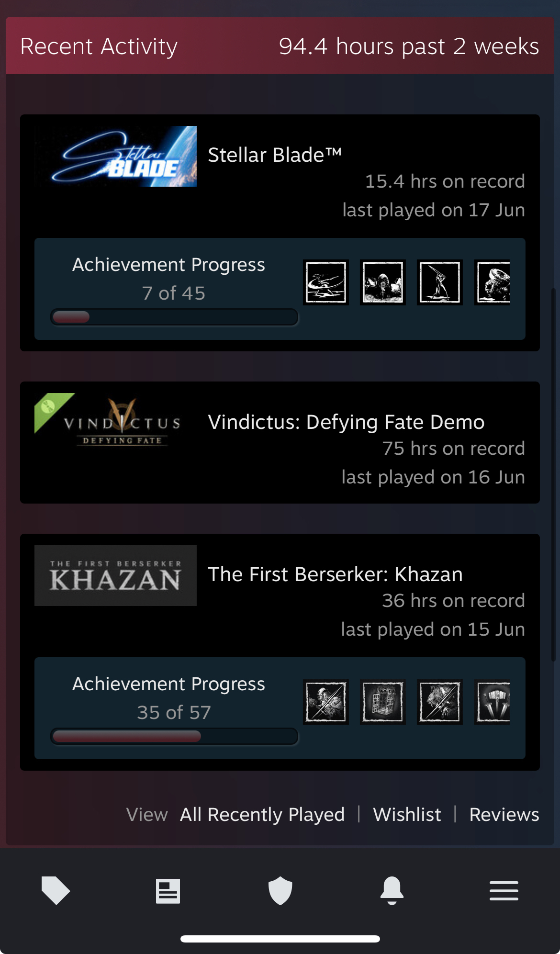
Task: Click Stellar Blade achievement progress bar
Action: tap(174, 317)
